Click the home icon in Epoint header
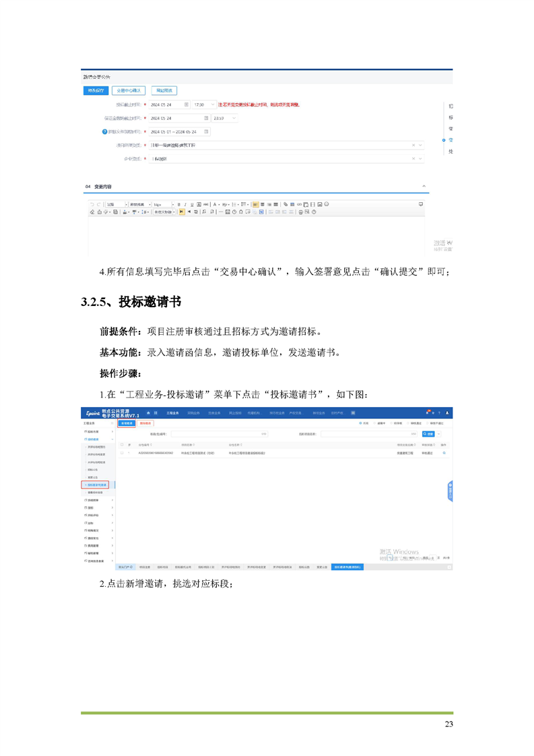Image resolution: width=534 pixels, height=756 pixels. pos(148,412)
